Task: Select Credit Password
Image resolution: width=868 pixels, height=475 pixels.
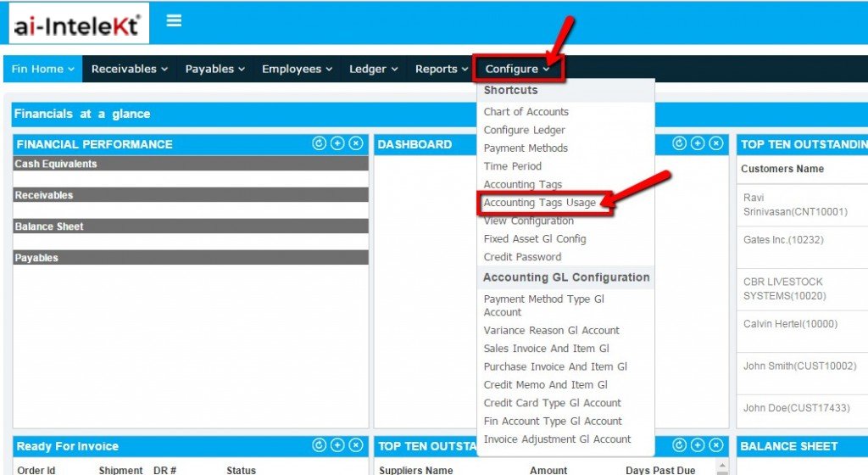Action: (x=522, y=257)
